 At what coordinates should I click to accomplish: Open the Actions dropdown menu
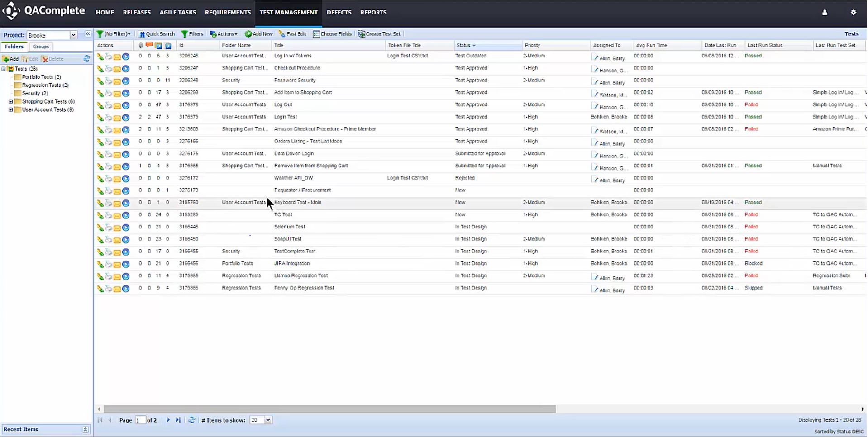pyautogui.click(x=224, y=33)
